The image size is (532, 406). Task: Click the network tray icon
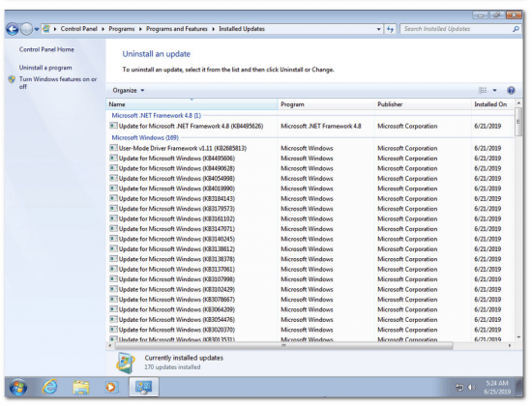click(x=459, y=387)
